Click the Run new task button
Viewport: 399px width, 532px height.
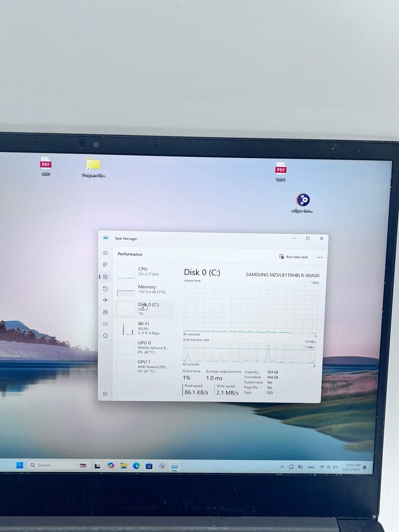(x=294, y=257)
